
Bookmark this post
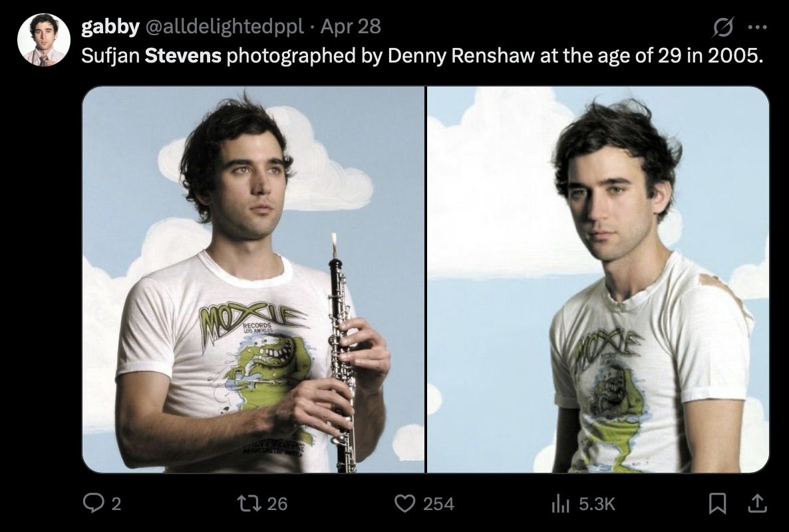[717, 505]
